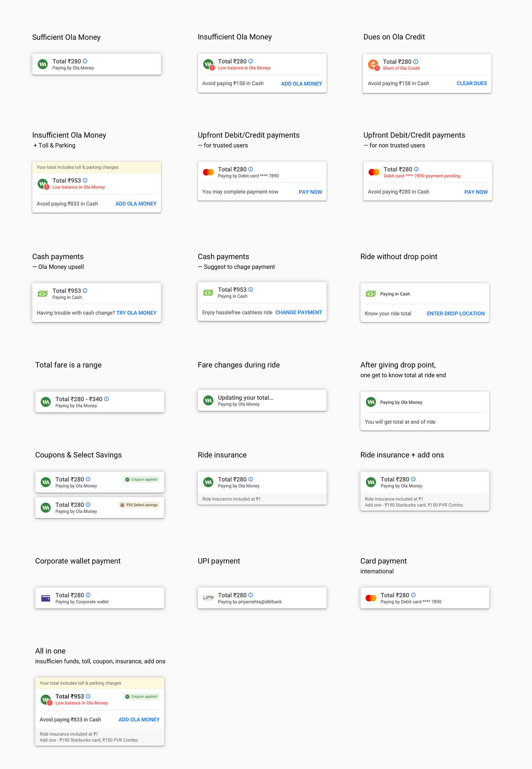
Task: Click 'Paying by Corporate wallet' text
Action: [x=82, y=602]
